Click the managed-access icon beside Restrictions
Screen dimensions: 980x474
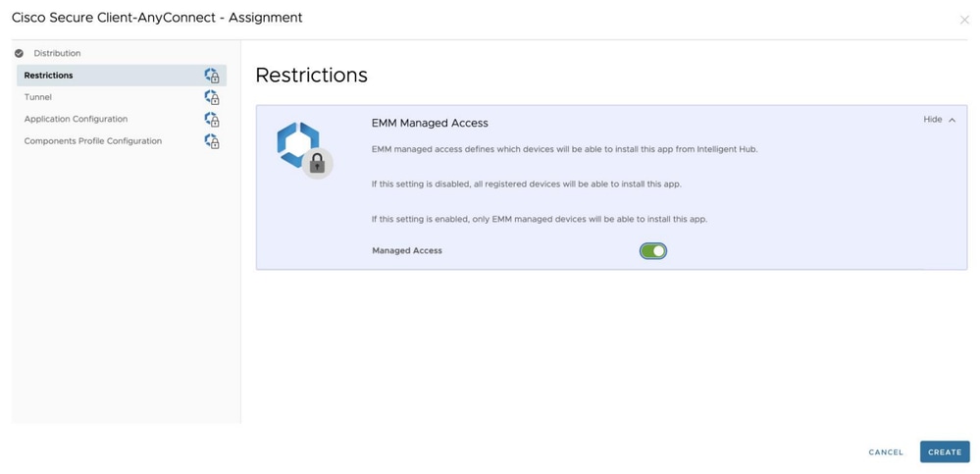coord(212,76)
